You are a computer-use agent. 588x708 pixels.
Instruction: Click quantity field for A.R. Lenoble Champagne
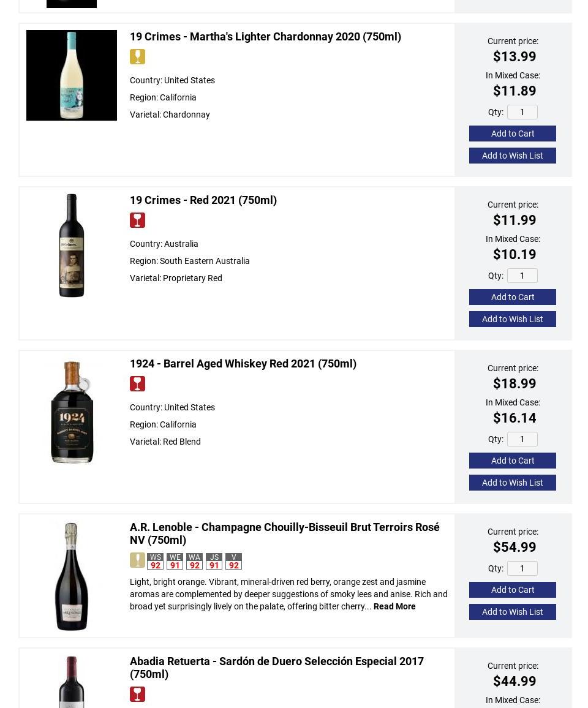pyautogui.click(x=522, y=568)
